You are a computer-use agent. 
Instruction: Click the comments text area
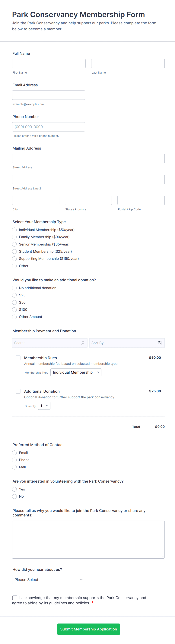pos(88,539)
